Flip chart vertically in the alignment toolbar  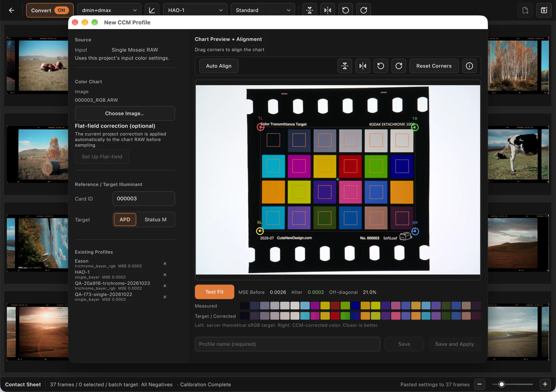(345, 66)
